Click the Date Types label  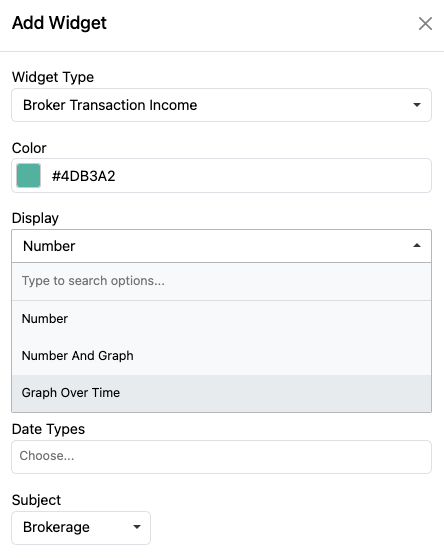[x=48, y=429]
